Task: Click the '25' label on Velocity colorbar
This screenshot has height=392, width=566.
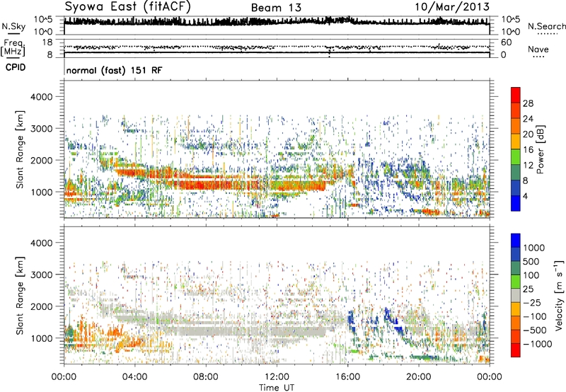Action: [x=529, y=289]
